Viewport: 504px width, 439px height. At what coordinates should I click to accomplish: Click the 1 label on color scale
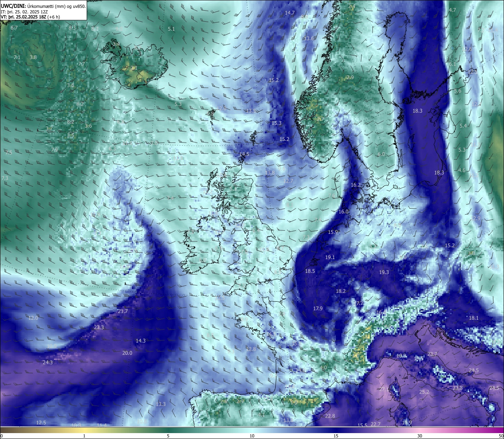(84, 436)
